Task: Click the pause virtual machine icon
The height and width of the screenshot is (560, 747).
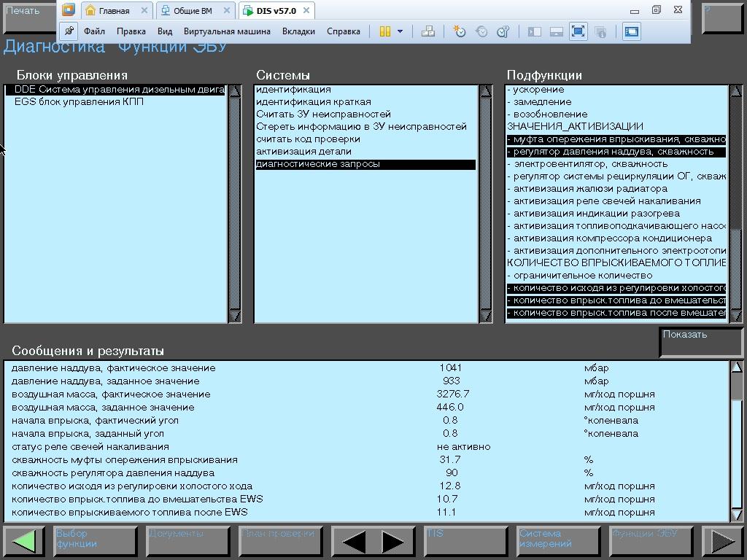Action: [x=385, y=31]
